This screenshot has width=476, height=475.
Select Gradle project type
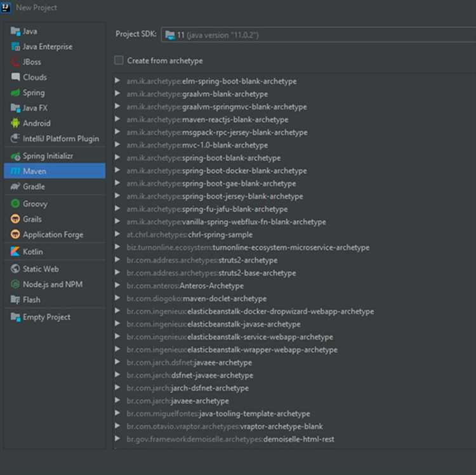coord(55,187)
